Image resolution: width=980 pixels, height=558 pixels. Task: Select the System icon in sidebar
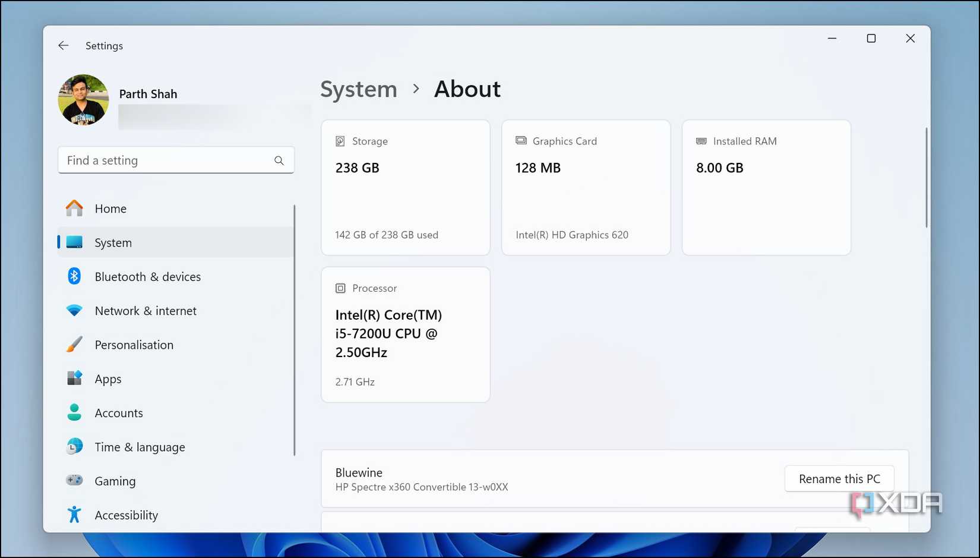[74, 242]
